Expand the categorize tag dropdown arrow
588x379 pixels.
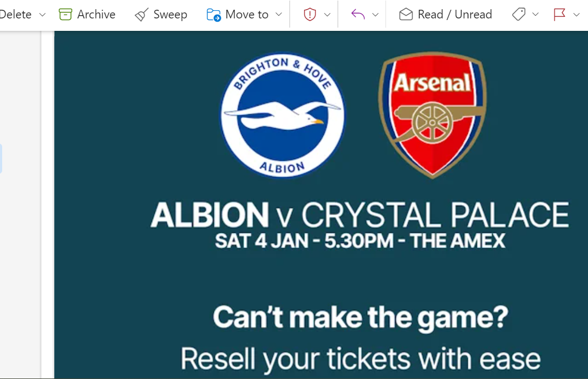click(x=535, y=14)
